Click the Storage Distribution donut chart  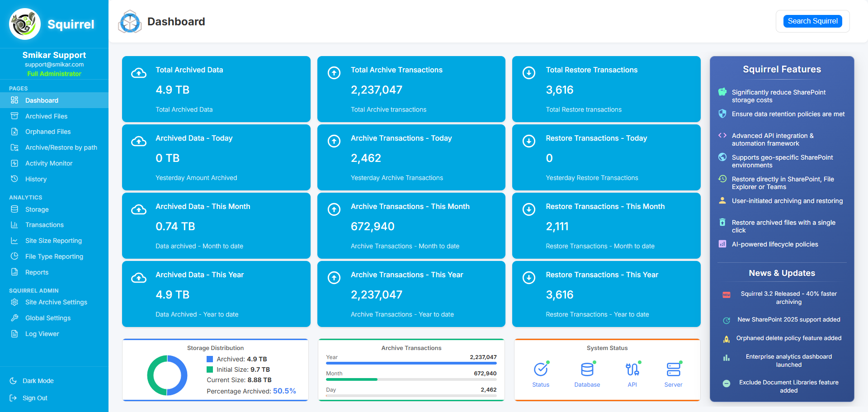click(x=167, y=375)
